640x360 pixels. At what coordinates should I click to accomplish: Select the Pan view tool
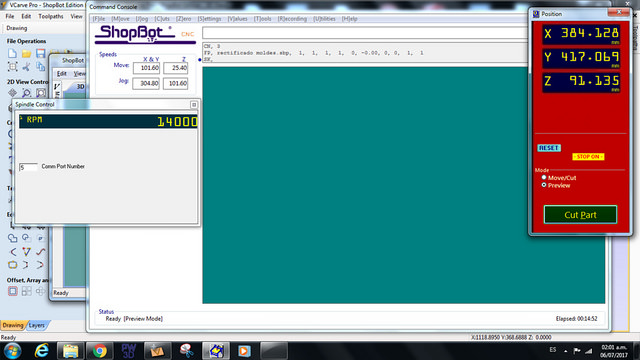point(12,93)
